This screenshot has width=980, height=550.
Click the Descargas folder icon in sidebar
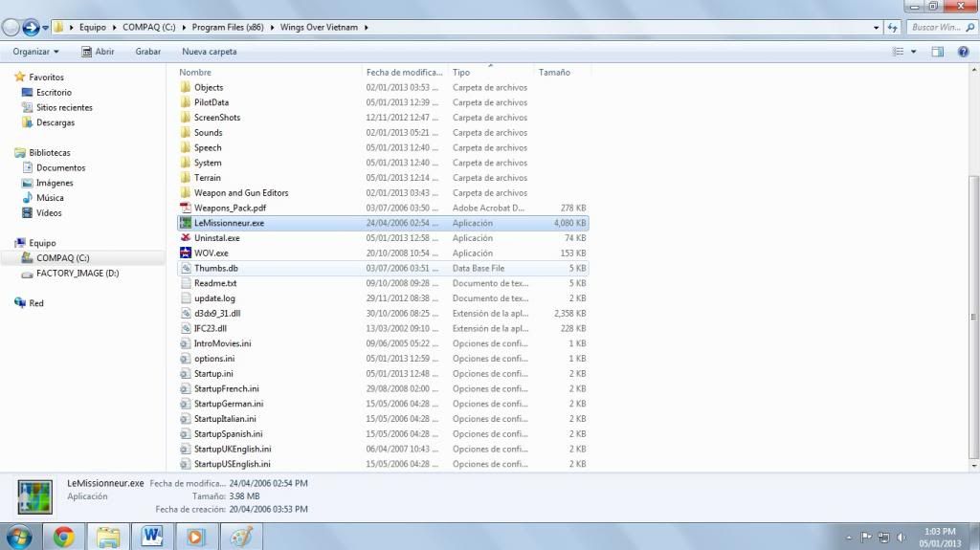pyautogui.click(x=27, y=122)
